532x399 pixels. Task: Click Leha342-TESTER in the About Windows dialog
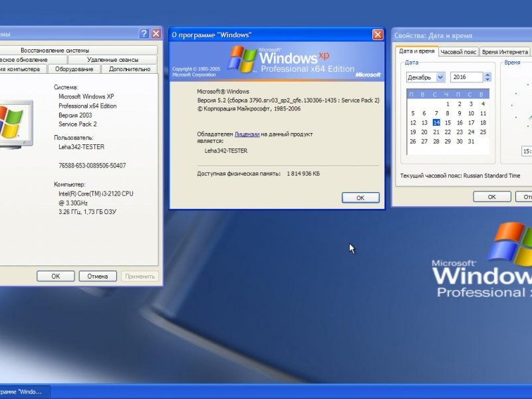226,151
